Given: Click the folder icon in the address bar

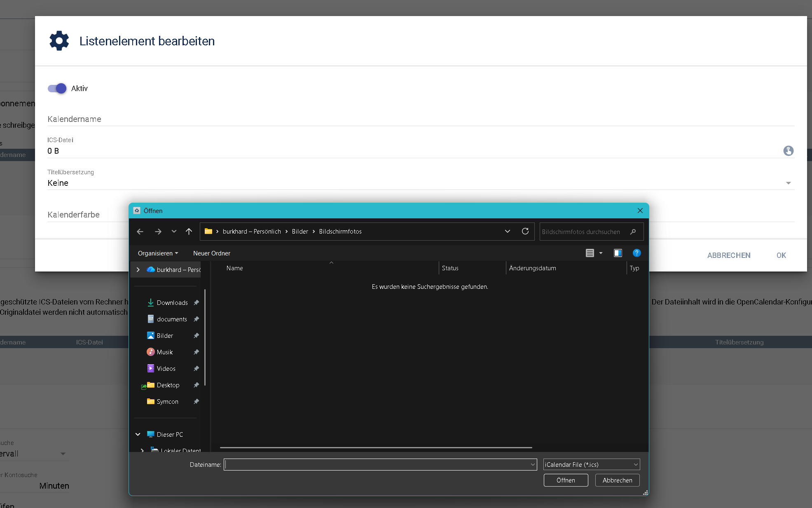Looking at the screenshot, I should pyautogui.click(x=208, y=232).
